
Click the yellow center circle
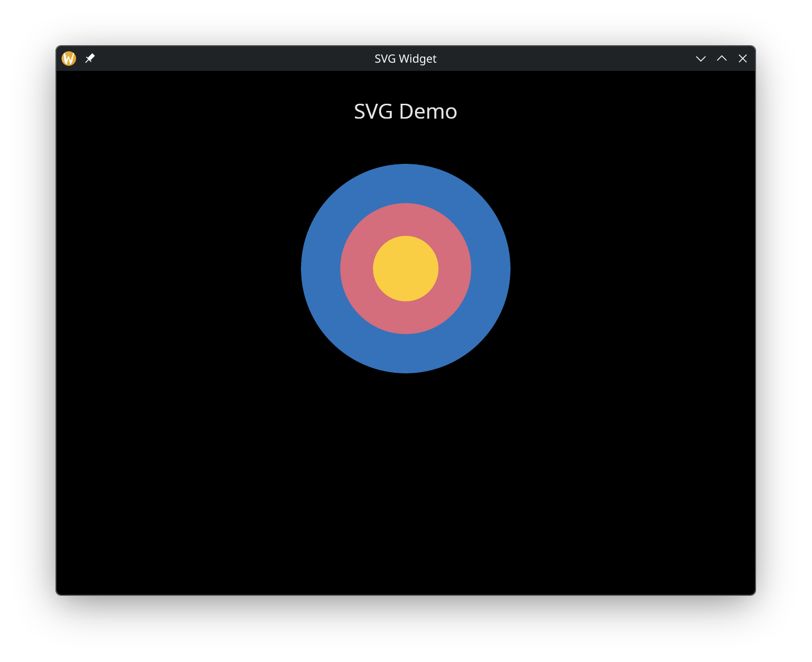coord(406,269)
